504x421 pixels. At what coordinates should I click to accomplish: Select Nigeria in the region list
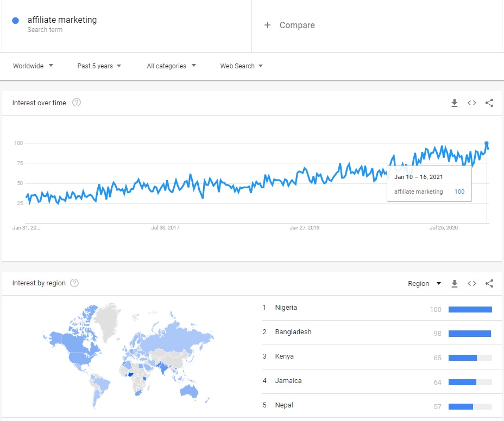click(x=286, y=308)
